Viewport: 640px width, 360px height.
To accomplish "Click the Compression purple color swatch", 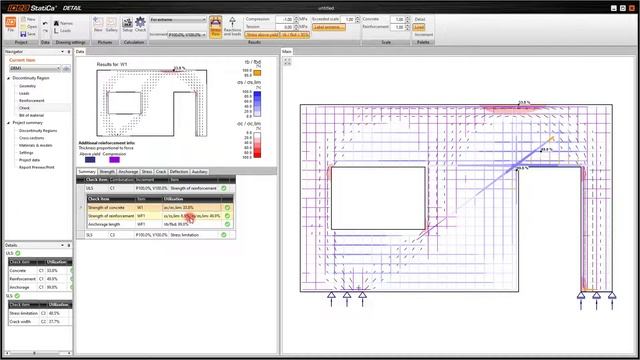I will (114, 160).
